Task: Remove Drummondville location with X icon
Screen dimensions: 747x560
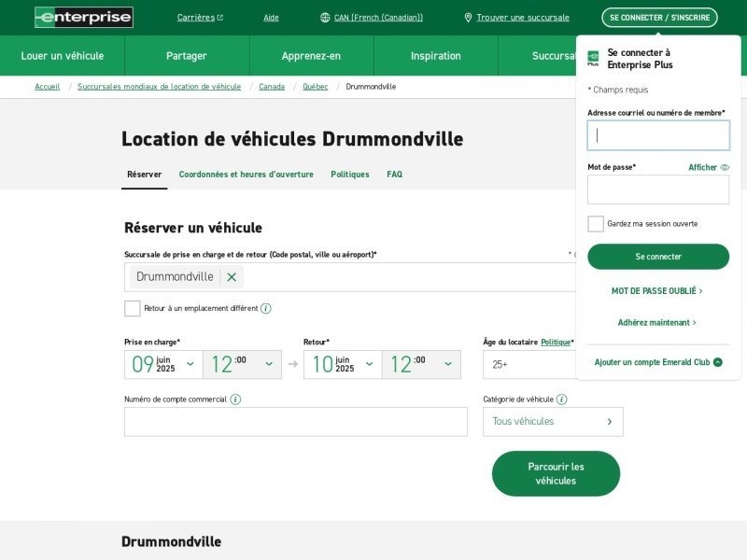Action: [232, 277]
